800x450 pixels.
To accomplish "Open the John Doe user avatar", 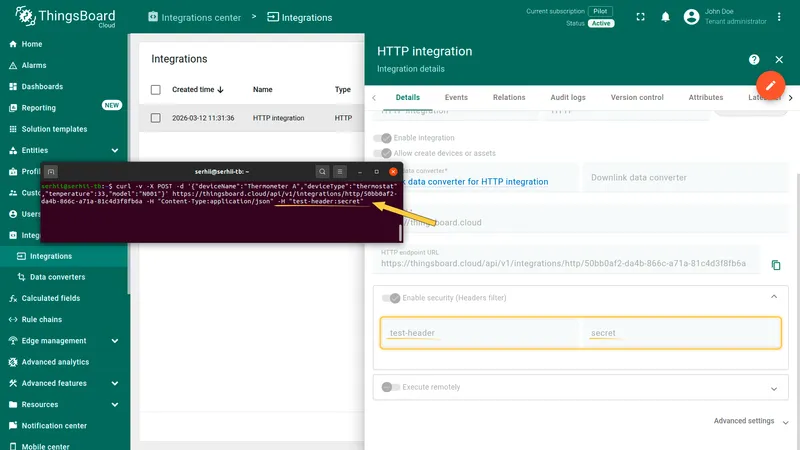I will [691, 17].
